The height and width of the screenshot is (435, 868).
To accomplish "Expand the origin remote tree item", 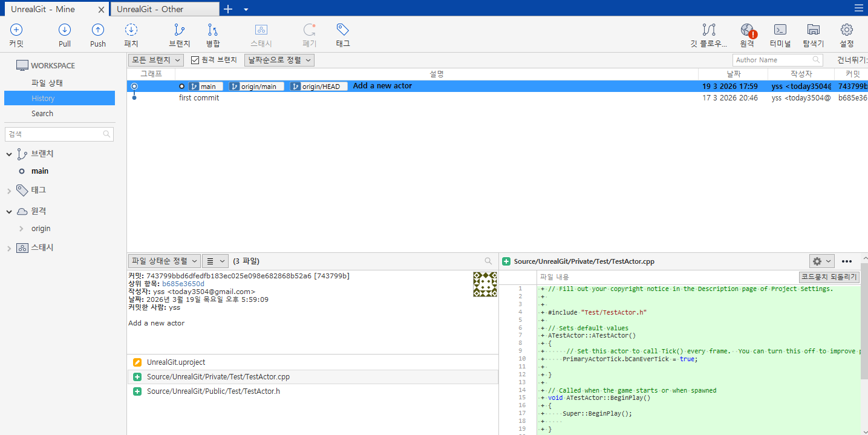I will (22, 229).
